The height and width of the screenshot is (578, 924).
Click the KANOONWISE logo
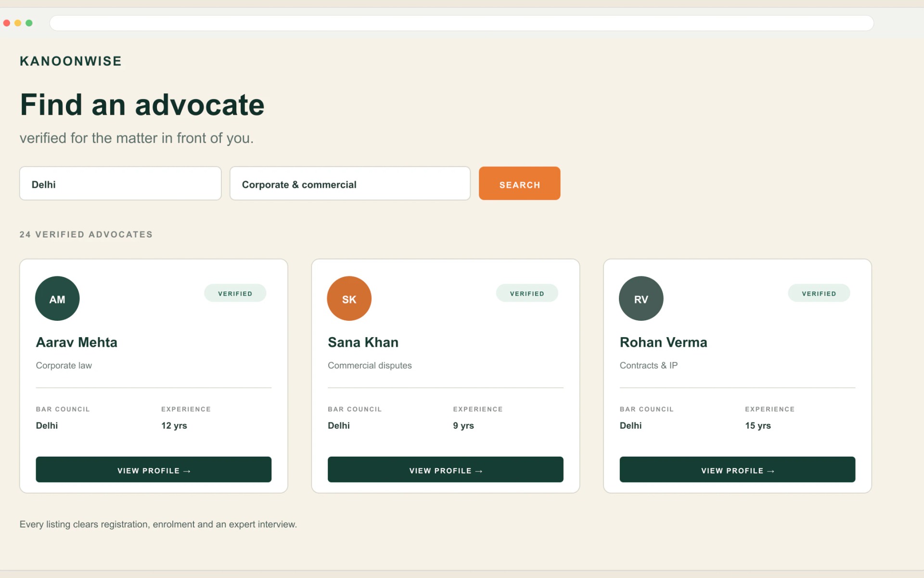click(71, 61)
